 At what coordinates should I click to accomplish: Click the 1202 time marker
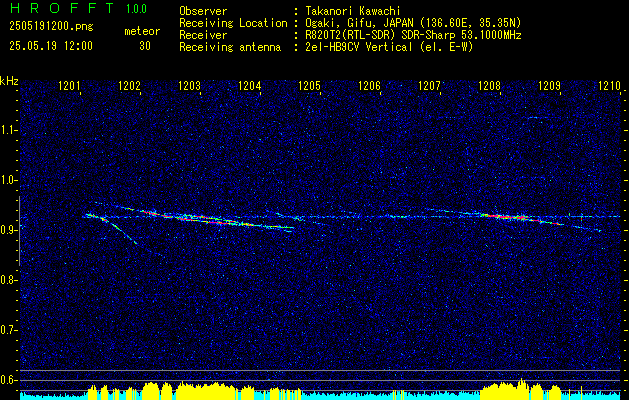click(x=129, y=85)
